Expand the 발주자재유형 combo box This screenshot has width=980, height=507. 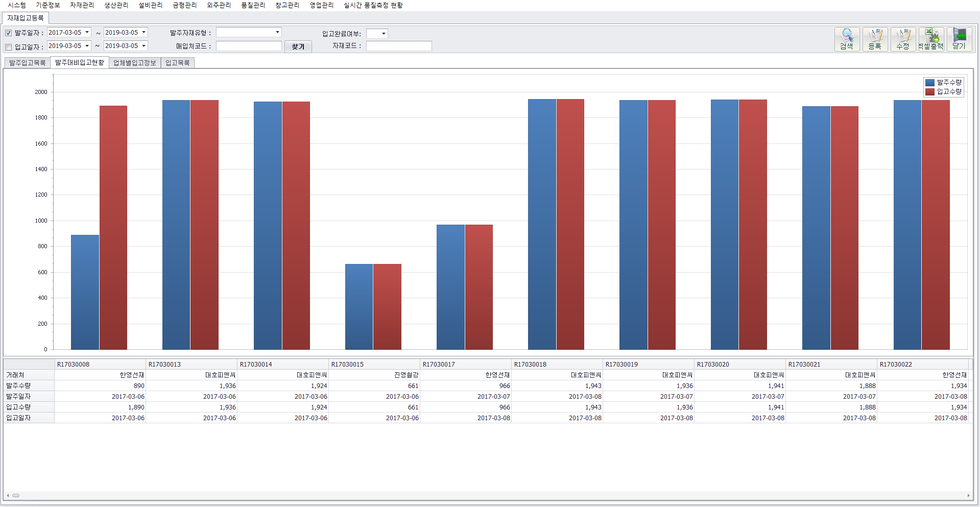pos(277,32)
